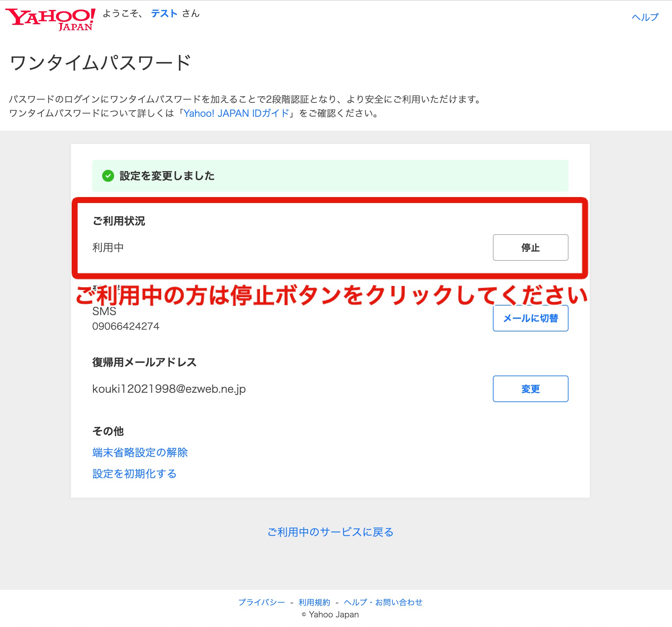The width and height of the screenshot is (672, 627).
Task: Open 端末省略設定の解除 link
Action: pos(140,452)
